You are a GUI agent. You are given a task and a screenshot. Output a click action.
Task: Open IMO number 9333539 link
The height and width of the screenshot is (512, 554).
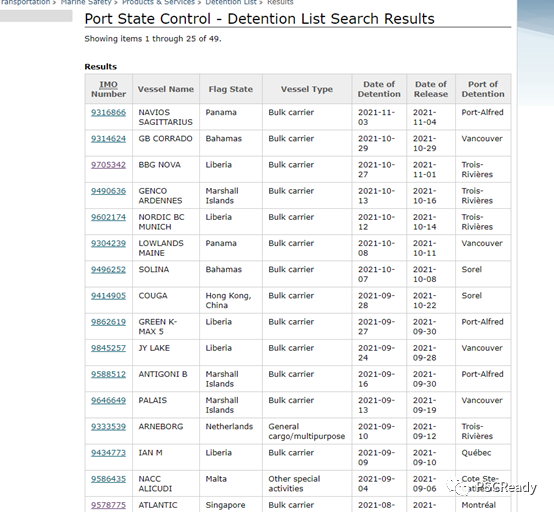tap(108, 426)
